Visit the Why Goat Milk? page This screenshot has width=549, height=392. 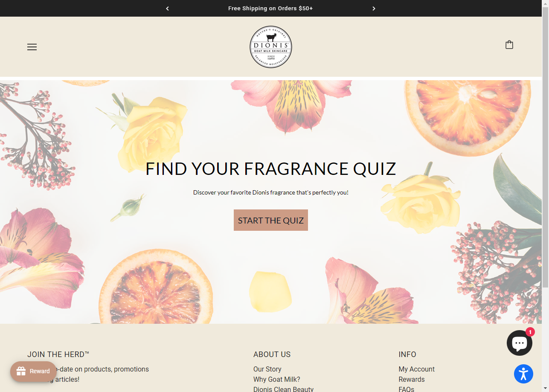277,380
